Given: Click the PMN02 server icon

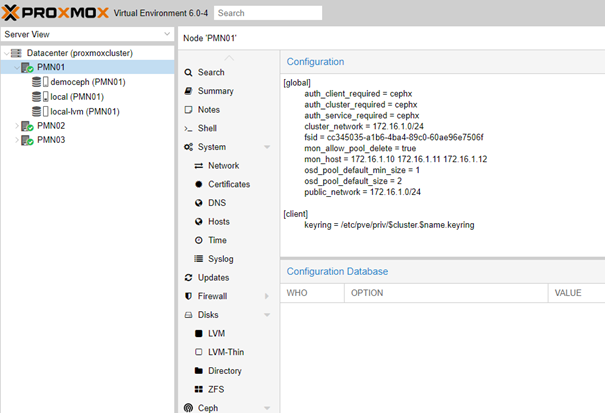Looking at the screenshot, I should (27, 126).
